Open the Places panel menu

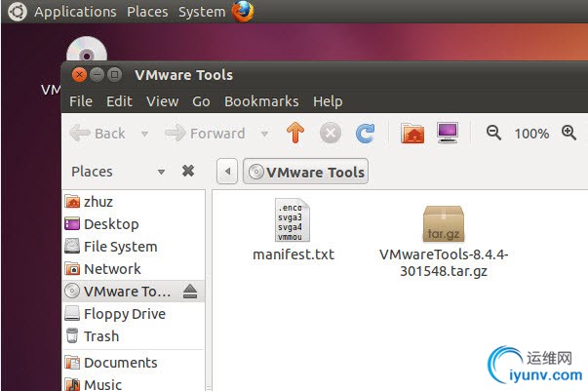[x=147, y=12]
